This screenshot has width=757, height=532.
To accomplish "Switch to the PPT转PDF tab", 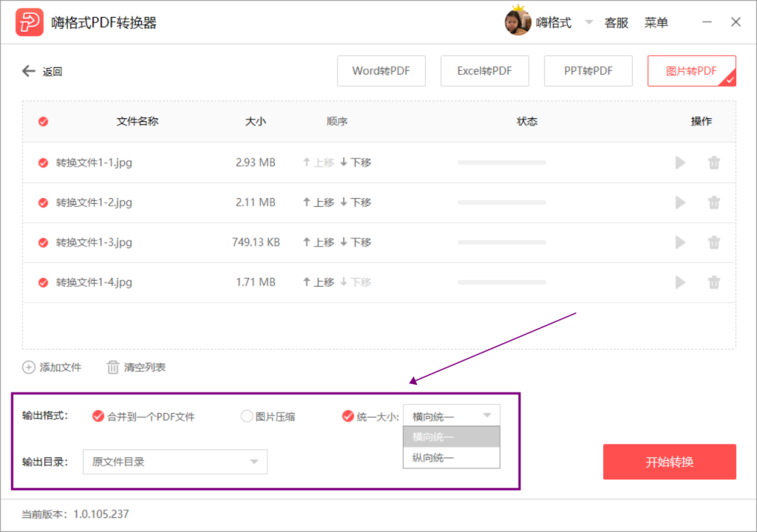I will pos(588,71).
